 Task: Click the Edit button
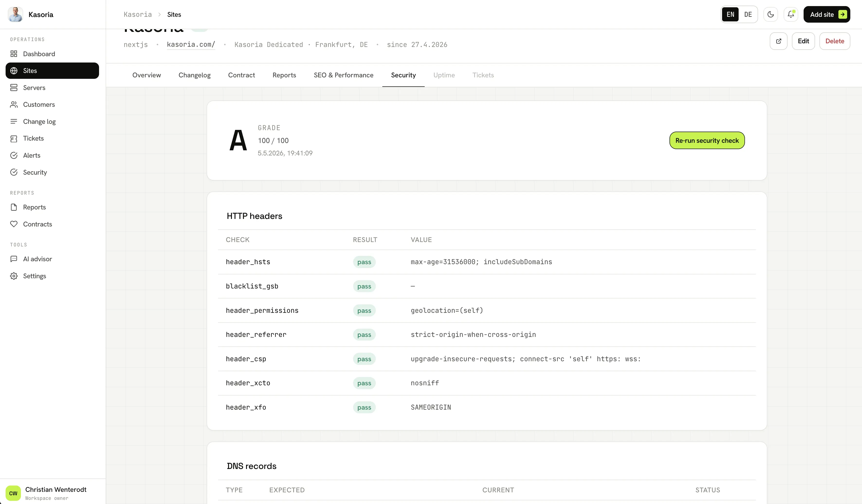[803, 41]
